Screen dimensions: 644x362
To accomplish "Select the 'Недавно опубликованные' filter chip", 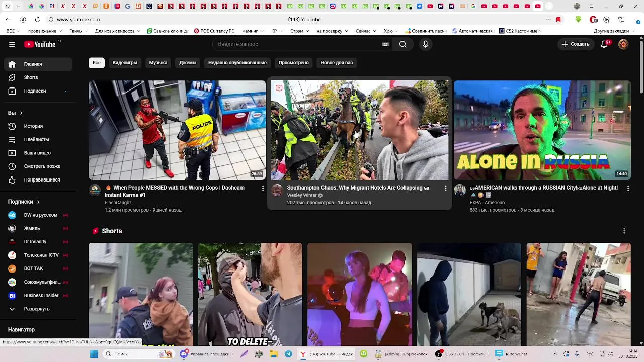I will point(237,63).
